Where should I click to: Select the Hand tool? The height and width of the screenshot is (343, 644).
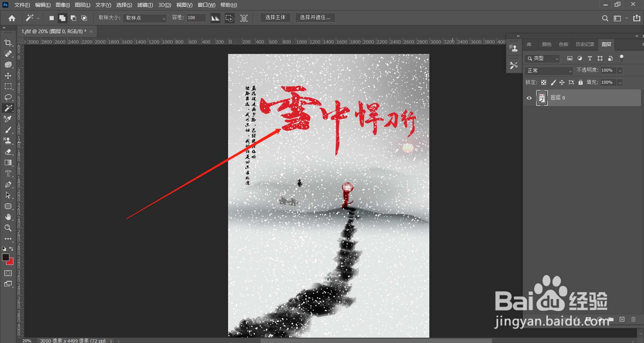[x=8, y=217]
